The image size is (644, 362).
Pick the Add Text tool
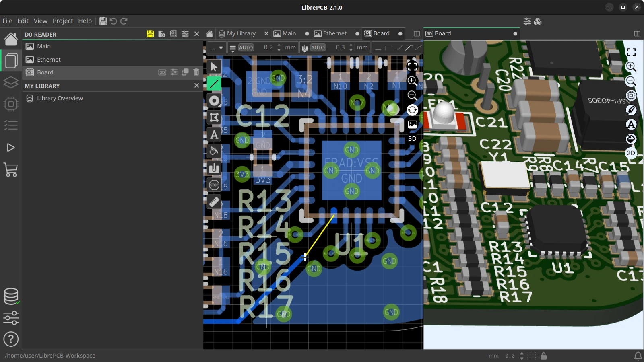tap(214, 134)
